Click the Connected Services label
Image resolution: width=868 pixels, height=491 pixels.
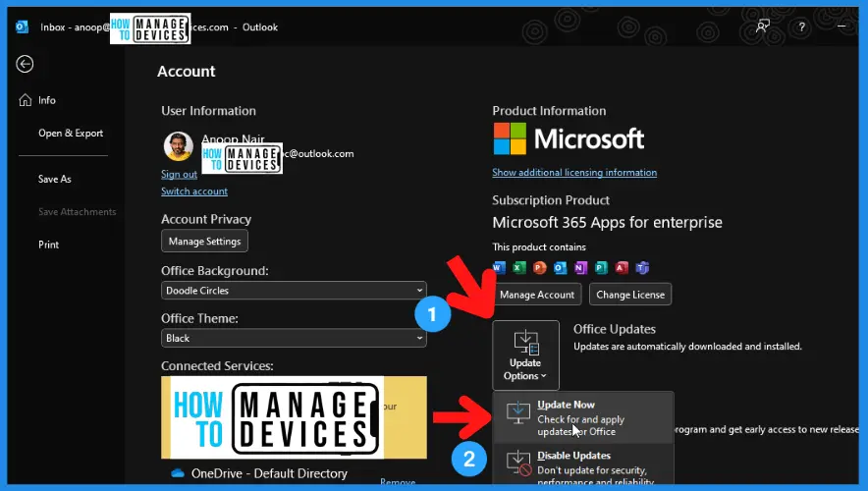217,366
